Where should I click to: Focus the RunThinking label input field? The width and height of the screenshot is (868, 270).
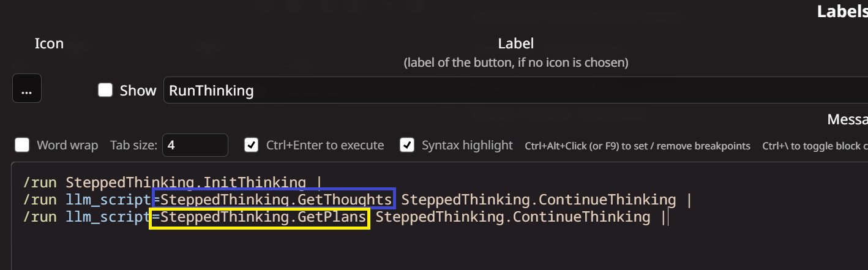515,91
